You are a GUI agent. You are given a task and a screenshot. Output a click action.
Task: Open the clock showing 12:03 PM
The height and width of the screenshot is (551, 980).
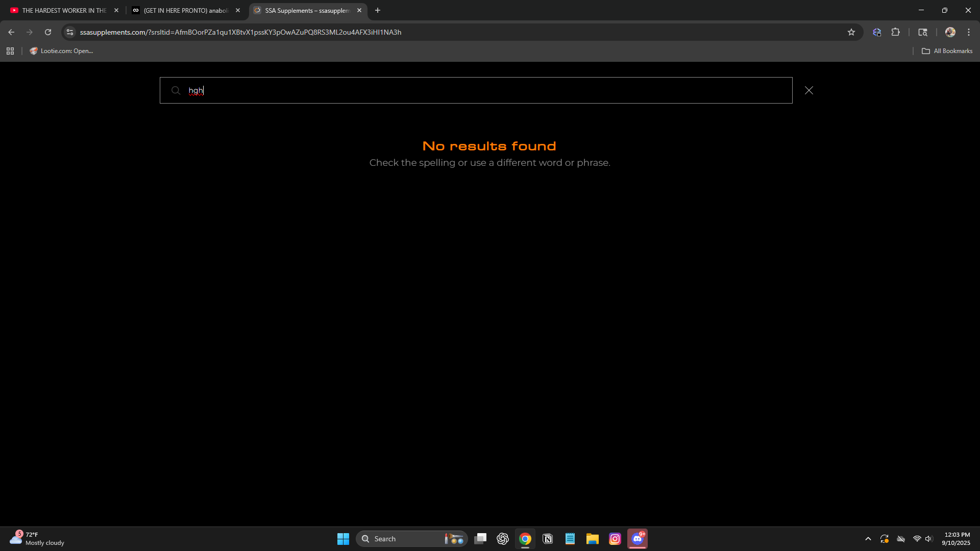click(957, 539)
